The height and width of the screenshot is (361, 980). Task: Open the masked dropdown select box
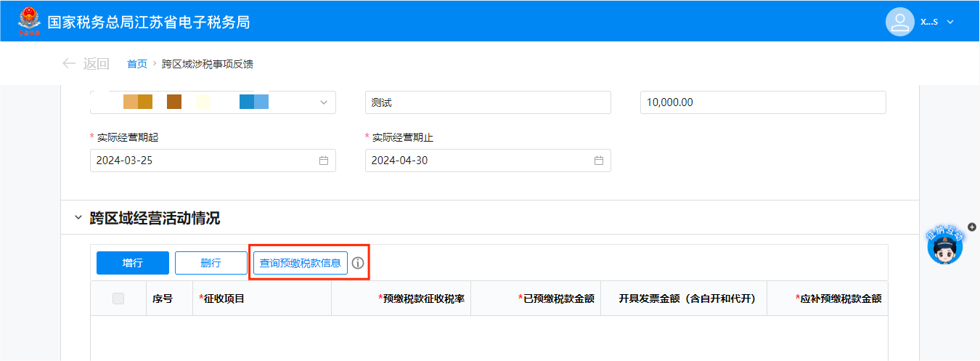point(213,102)
